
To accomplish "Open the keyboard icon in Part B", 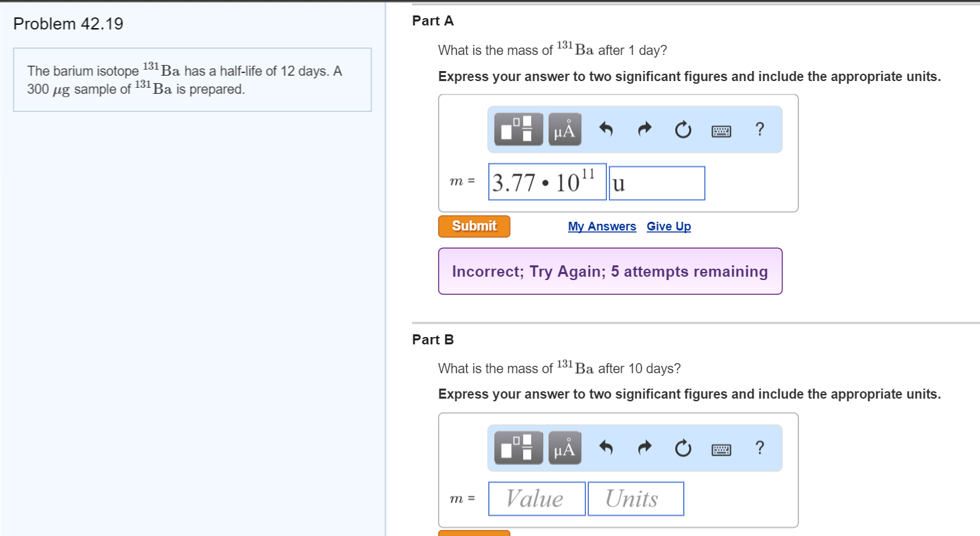I will pos(721,448).
